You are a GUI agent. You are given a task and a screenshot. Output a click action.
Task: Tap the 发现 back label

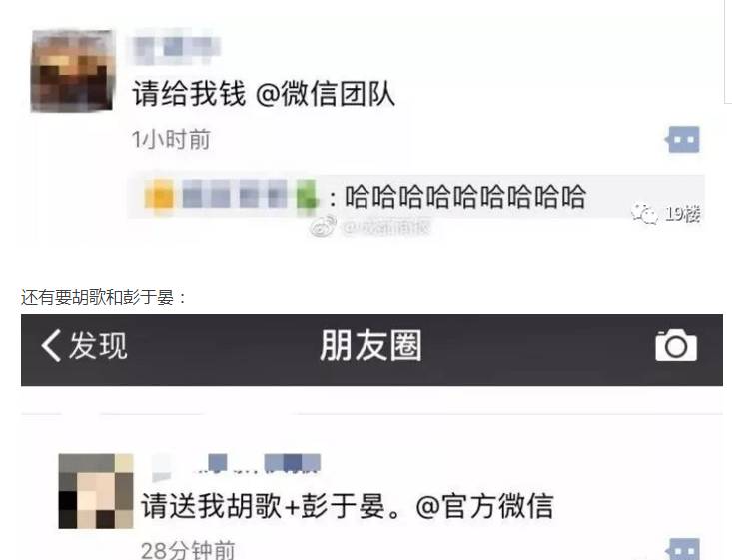point(98,345)
